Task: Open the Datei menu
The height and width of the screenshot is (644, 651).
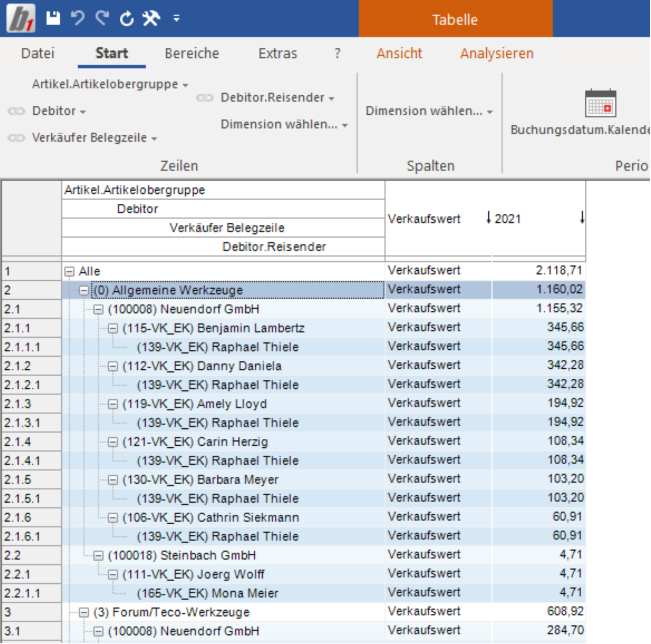Action: [x=38, y=53]
